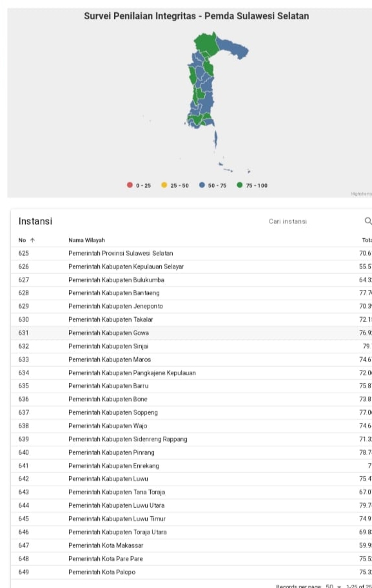This screenshot has height=588, width=372.
Task: Select Pemerintah Kabupaten Toraja Utara row
Action: [x=191, y=532]
